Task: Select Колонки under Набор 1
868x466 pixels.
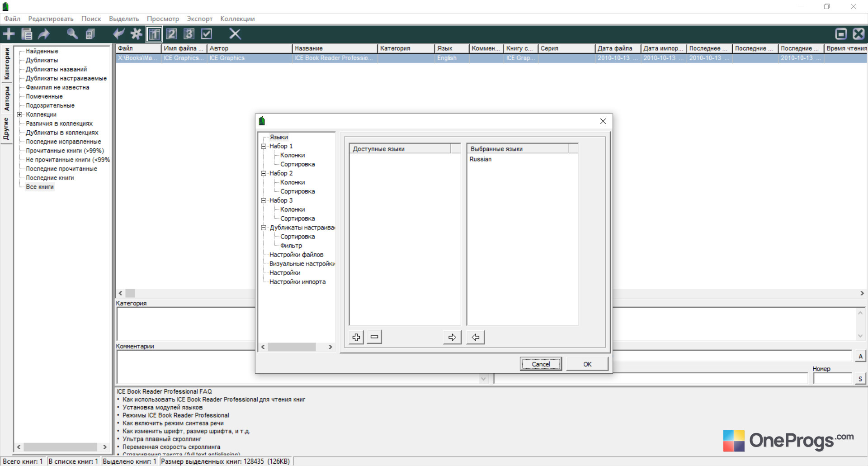Action: click(292, 155)
